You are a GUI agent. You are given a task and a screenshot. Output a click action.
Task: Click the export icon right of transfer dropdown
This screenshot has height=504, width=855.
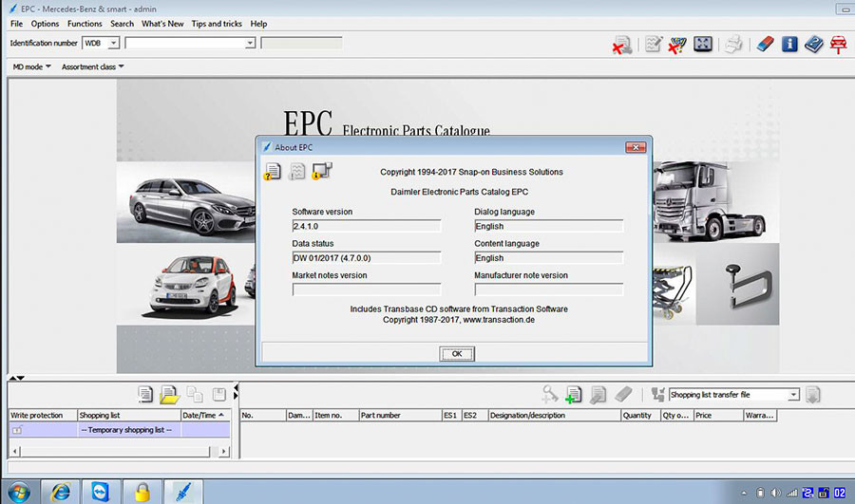(812, 395)
